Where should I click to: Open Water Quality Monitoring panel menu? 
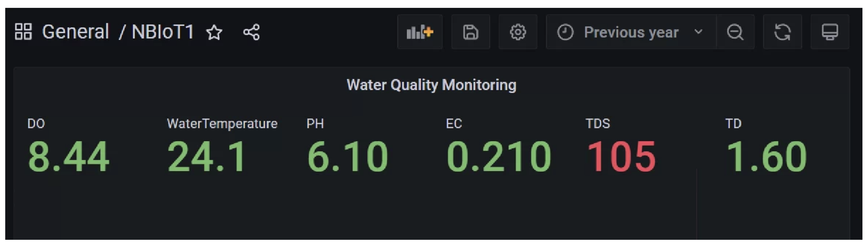click(431, 85)
